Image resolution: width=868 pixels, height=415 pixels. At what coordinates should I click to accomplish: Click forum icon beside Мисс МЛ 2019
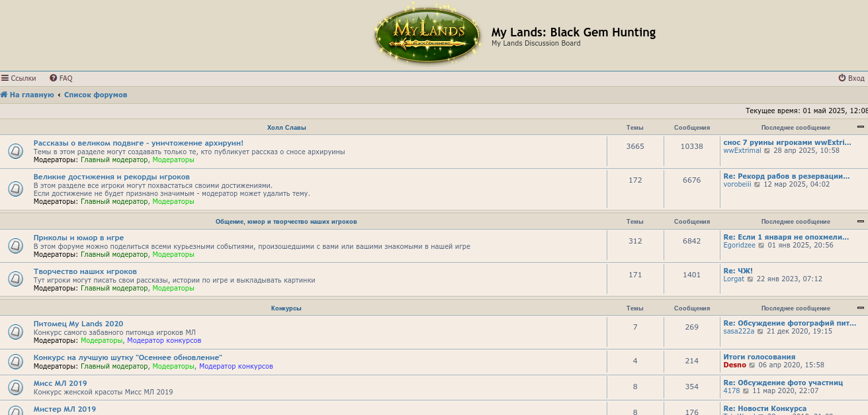coord(16,387)
